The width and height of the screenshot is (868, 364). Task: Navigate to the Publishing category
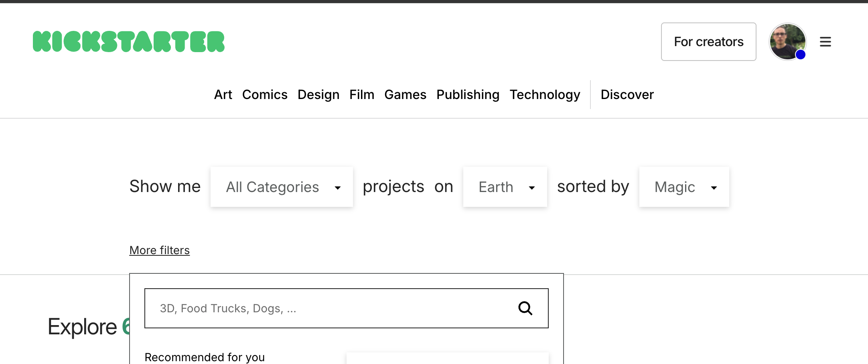[468, 95]
